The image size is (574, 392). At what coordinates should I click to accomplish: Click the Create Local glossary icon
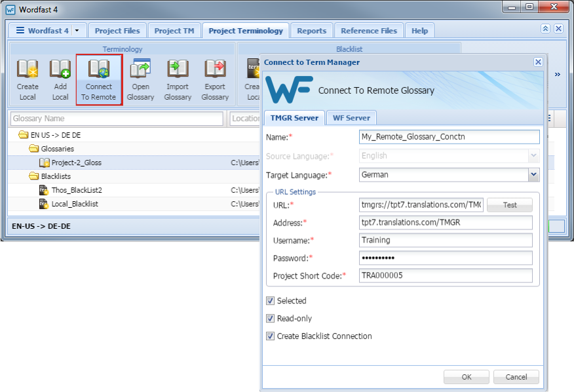coord(28,69)
